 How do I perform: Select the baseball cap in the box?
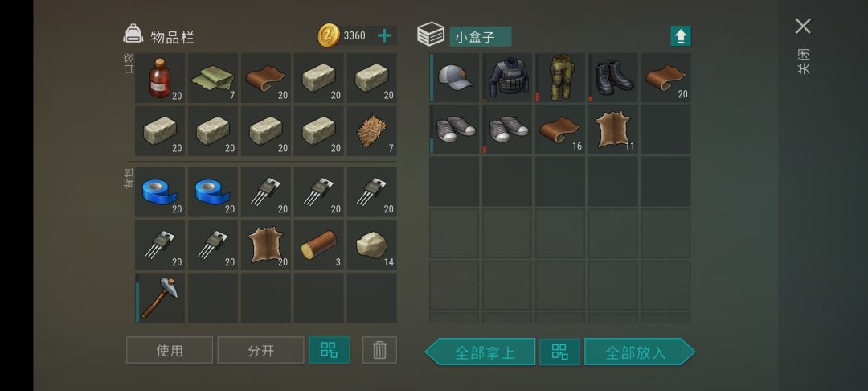(454, 77)
